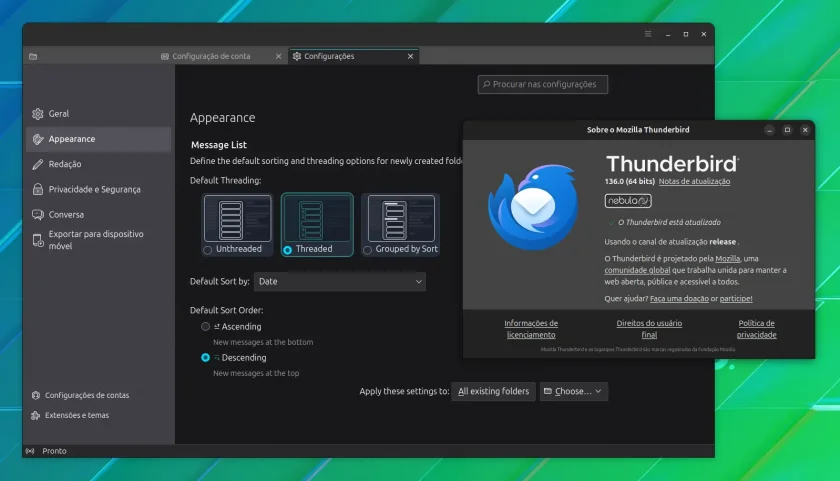Screen dimensions: 840x481
Task: Click the folder icon in tab bar
Action: pyautogui.click(x=33, y=56)
